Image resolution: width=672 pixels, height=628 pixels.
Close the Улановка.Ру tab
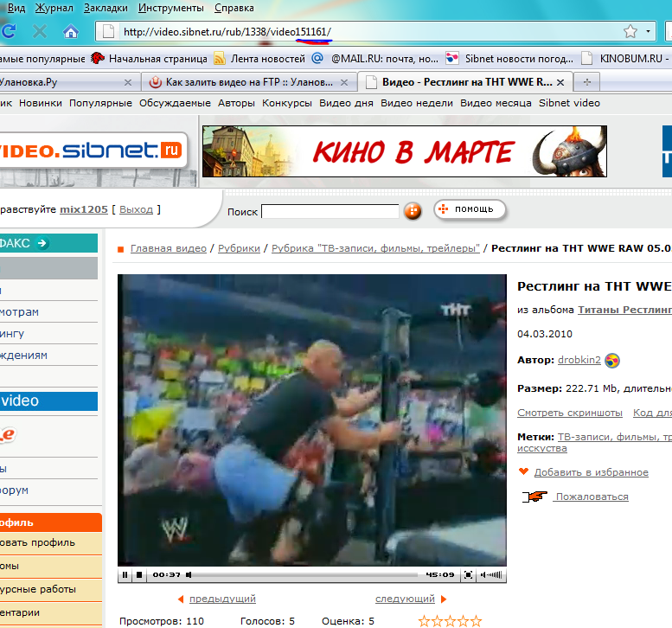128,82
